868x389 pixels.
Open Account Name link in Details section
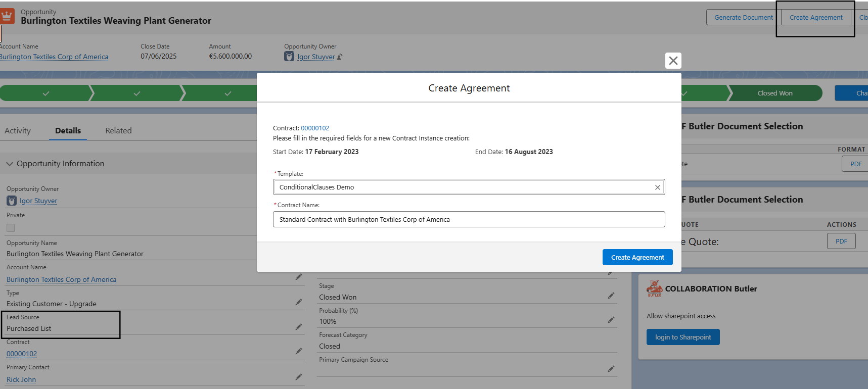click(61, 280)
